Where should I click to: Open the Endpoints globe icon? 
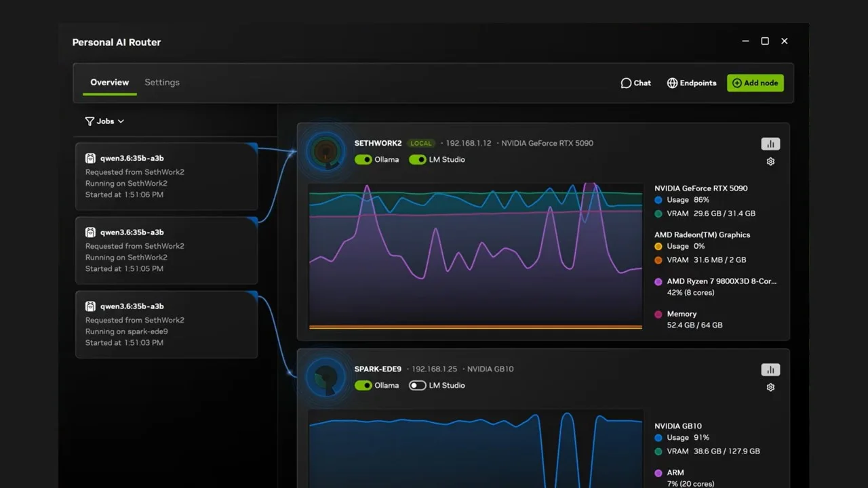pyautogui.click(x=672, y=83)
